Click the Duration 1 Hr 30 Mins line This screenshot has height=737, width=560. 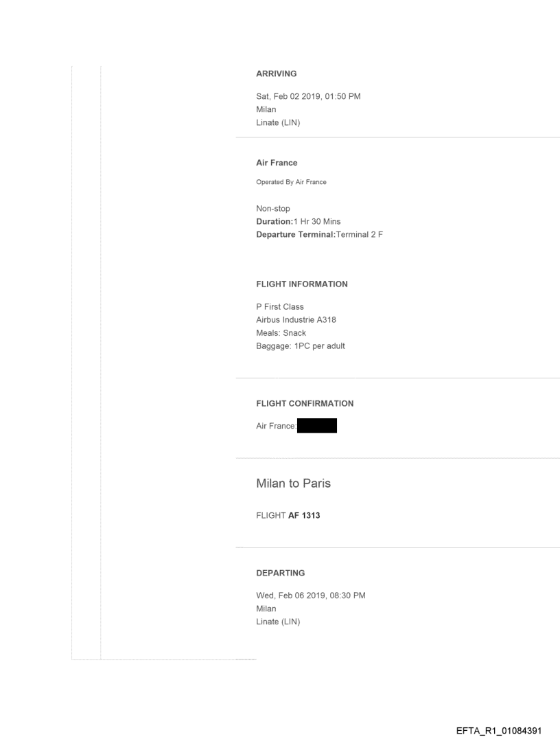[298, 222]
